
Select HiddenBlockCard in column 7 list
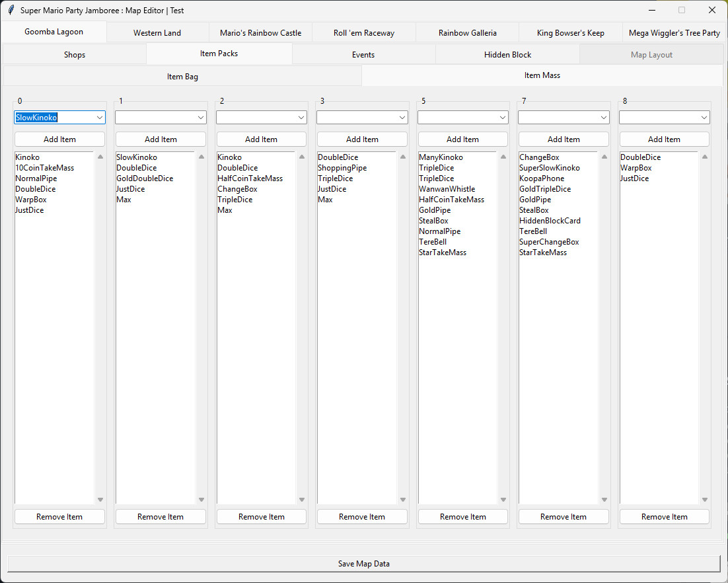coord(550,221)
